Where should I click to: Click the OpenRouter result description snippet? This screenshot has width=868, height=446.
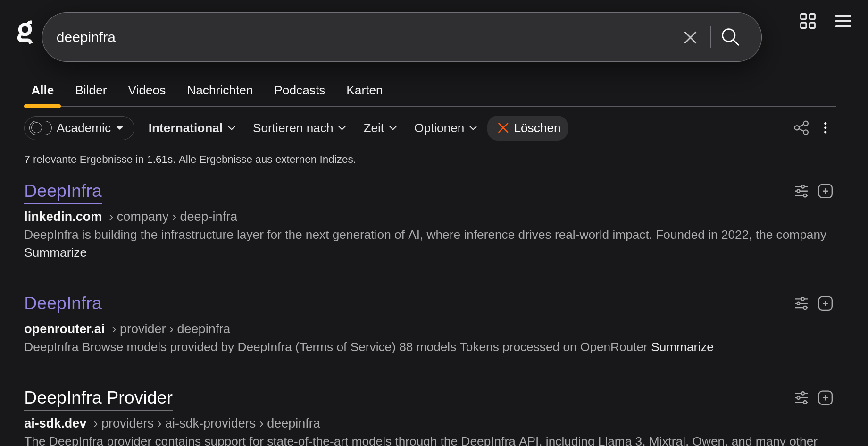pyautogui.click(x=336, y=347)
